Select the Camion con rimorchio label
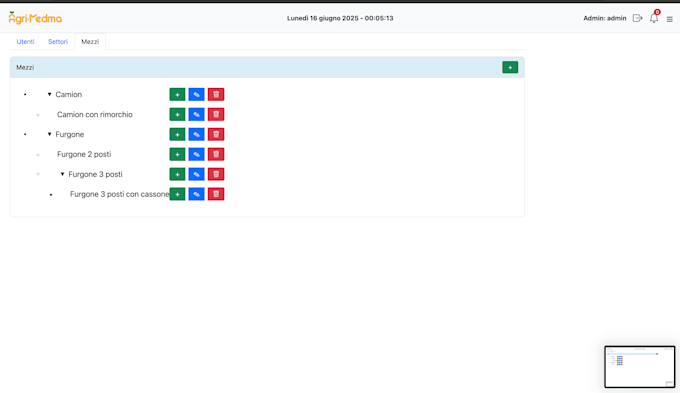 point(95,115)
